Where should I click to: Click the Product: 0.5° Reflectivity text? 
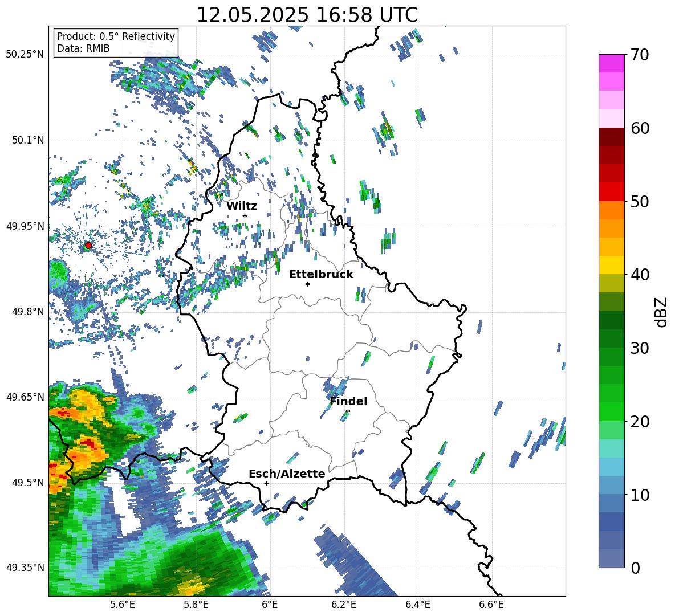click(x=116, y=36)
